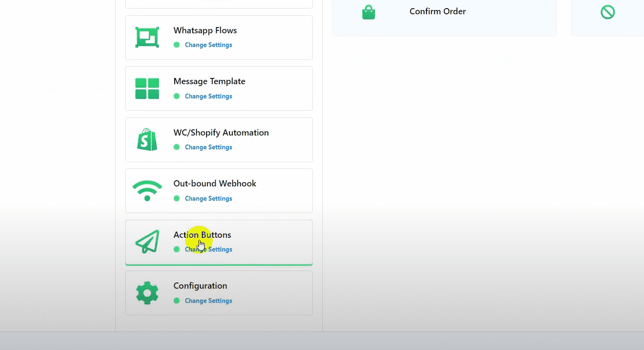
Task: Select the Whatsapp Flows title
Action: click(205, 30)
